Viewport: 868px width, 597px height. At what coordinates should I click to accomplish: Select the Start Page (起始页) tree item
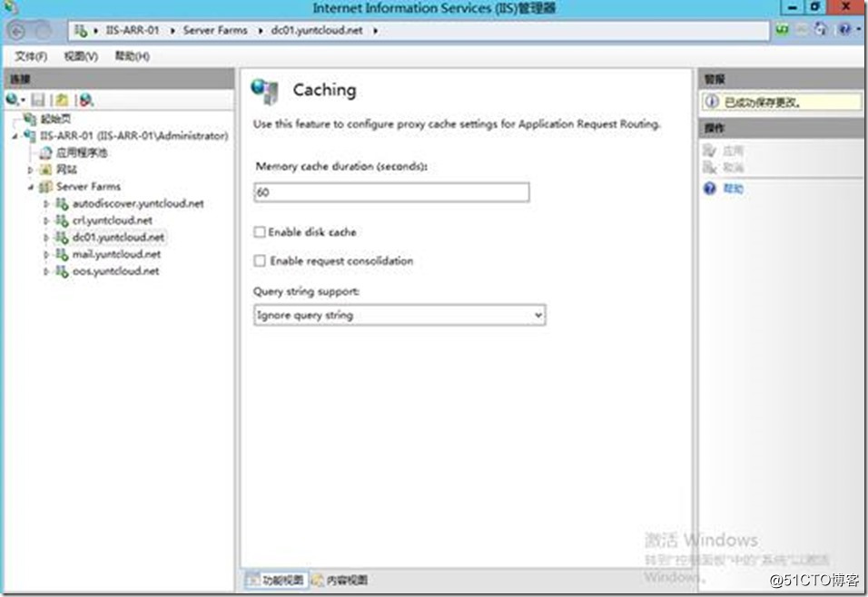tap(56, 119)
